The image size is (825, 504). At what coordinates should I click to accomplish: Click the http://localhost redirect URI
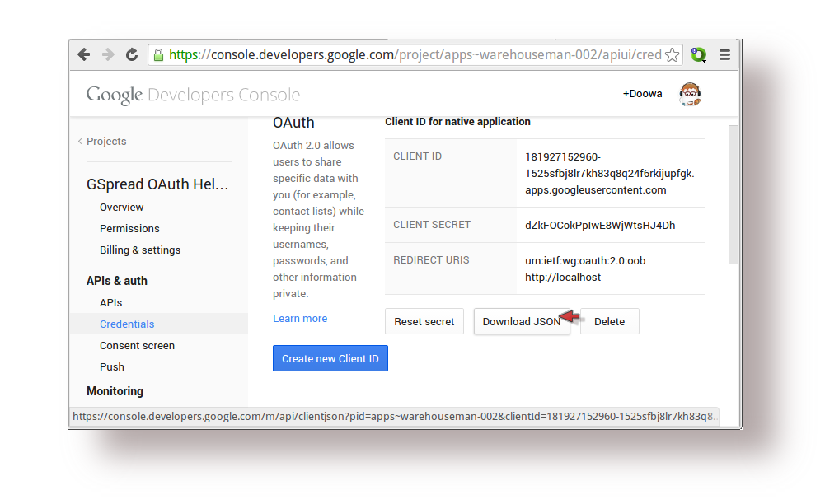point(563,277)
